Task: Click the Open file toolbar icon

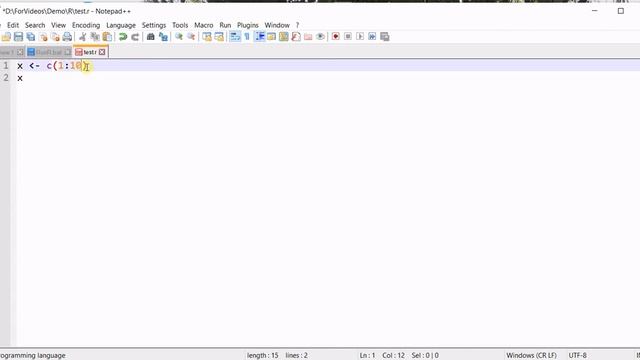Action: point(6,37)
